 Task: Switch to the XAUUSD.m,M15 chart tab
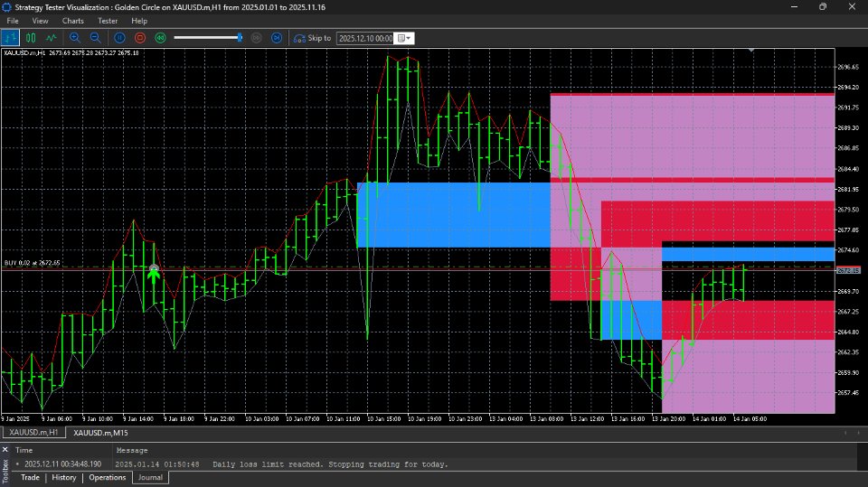100,433
